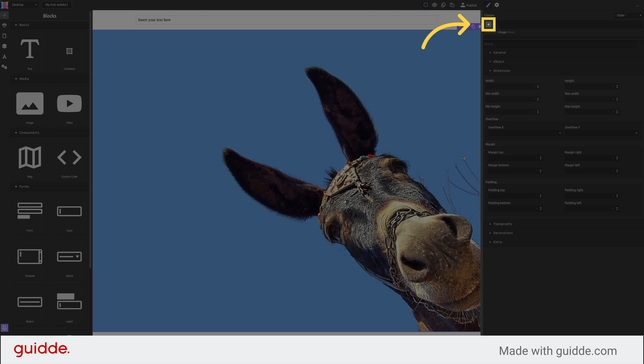The height and width of the screenshot is (364, 644).
Task: Expand the Decorations section
Action: pyautogui.click(x=503, y=233)
